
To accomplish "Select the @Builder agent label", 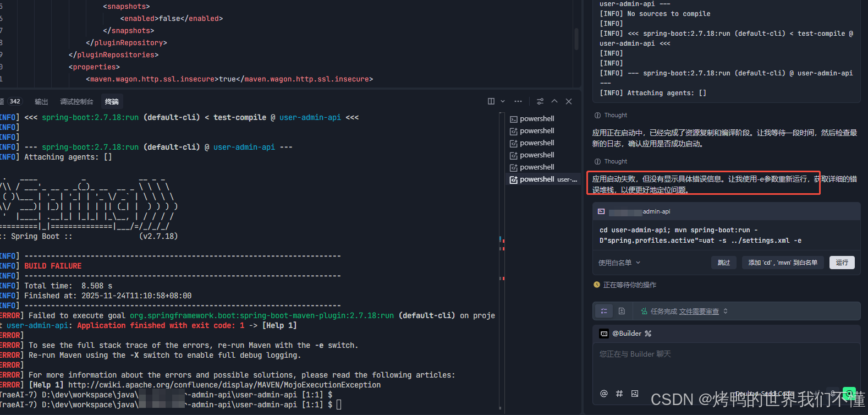I will point(627,334).
